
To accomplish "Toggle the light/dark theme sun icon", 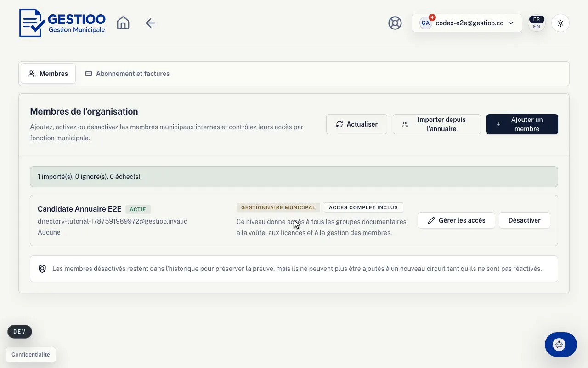I will coord(560,23).
